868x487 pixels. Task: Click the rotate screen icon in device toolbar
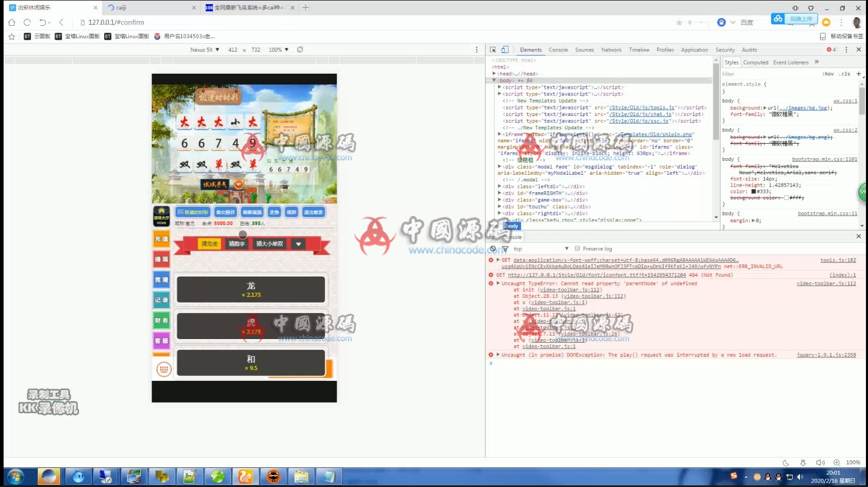click(x=300, y=50)
